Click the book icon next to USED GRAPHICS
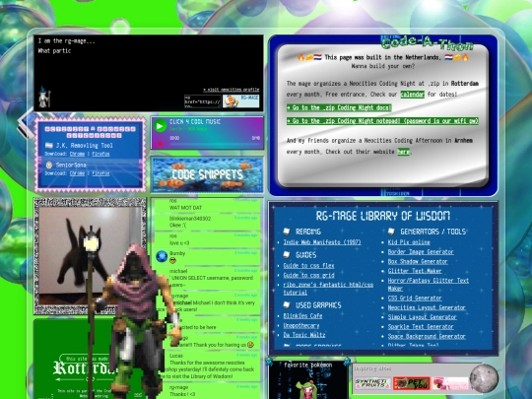The width and height of the screenshot is (532, 399). pos(287,305)
